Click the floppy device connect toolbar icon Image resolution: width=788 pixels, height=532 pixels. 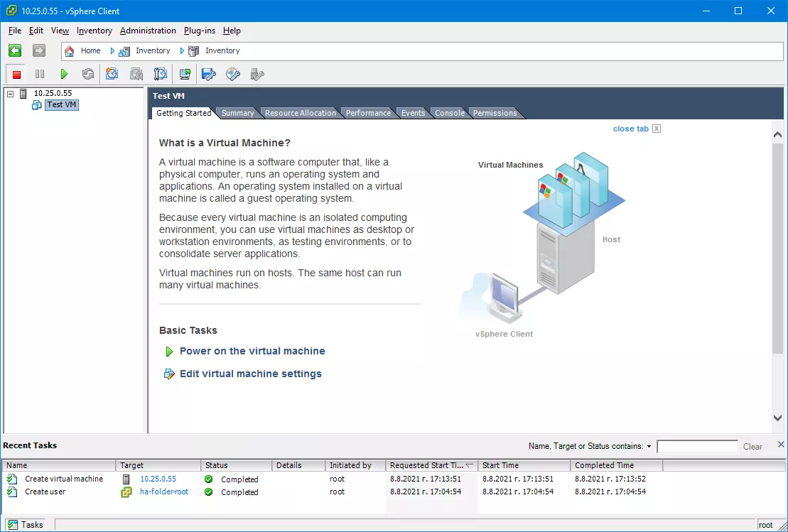click(x=209, y=75)
